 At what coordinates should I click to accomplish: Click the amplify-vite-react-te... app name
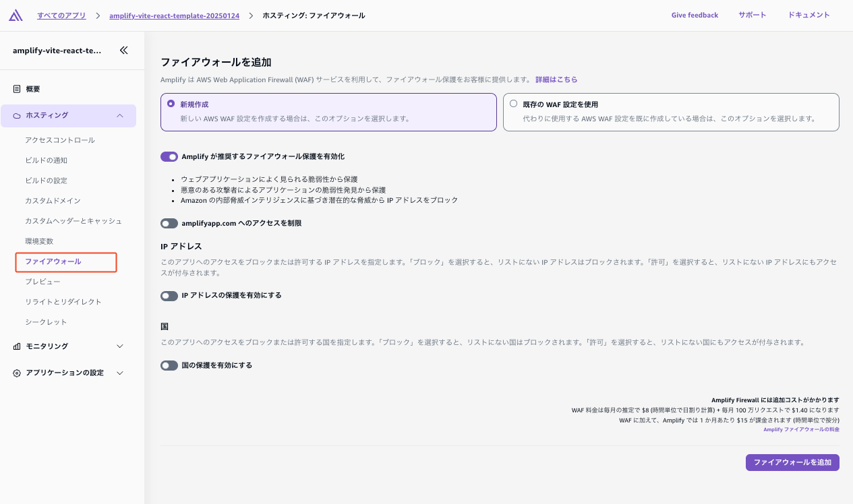tap(57, 51)
